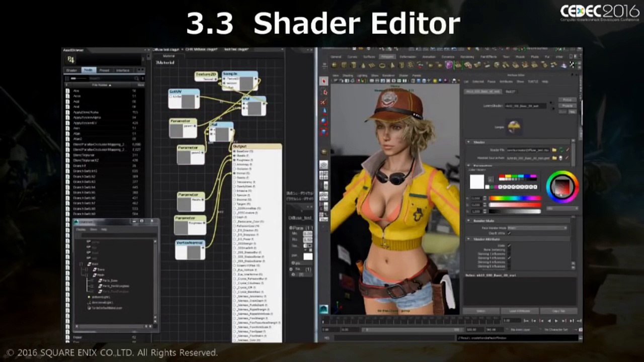Click the magnifier search icon in Asset Browser
This screenshot has height=362, width=644.
pos(136,78)
